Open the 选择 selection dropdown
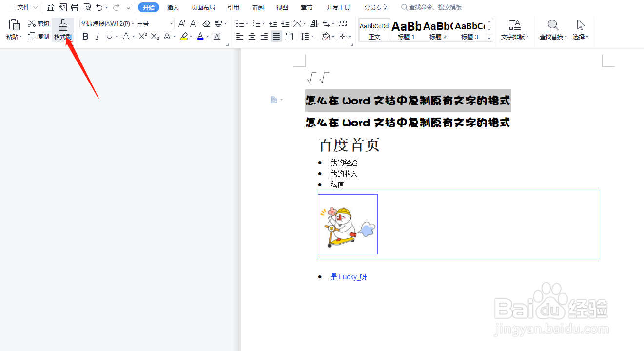 581,30
